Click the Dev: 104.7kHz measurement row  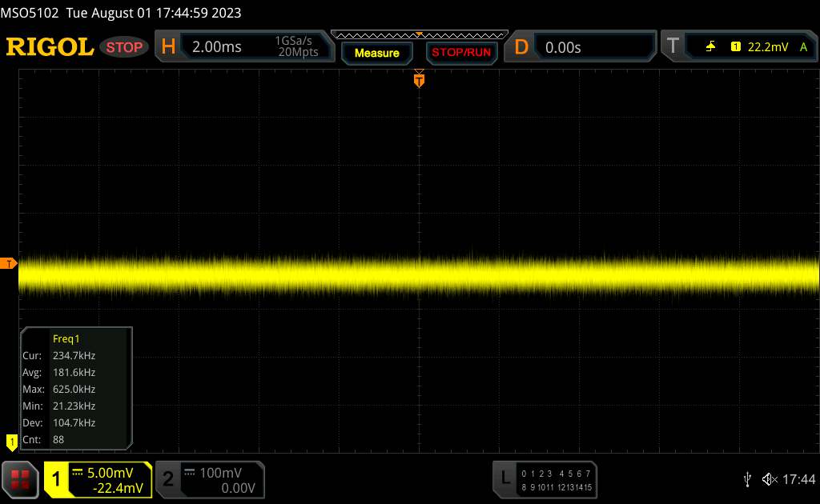tap(59, 422)
